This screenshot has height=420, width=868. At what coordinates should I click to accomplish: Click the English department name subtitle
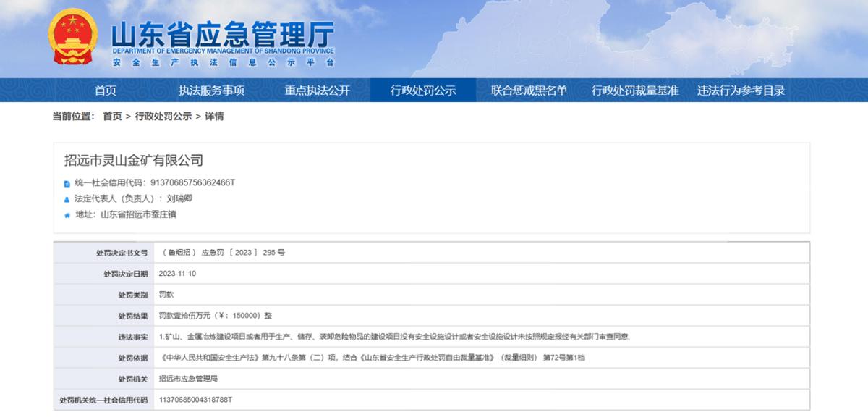tap(223, 51)
